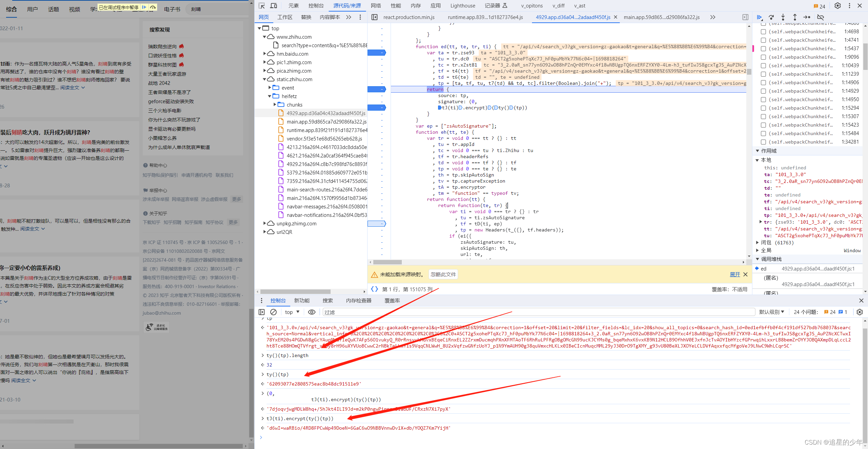868x449 pixels.
Task: Resume script execution in debugger
Action: coord(759,17)
